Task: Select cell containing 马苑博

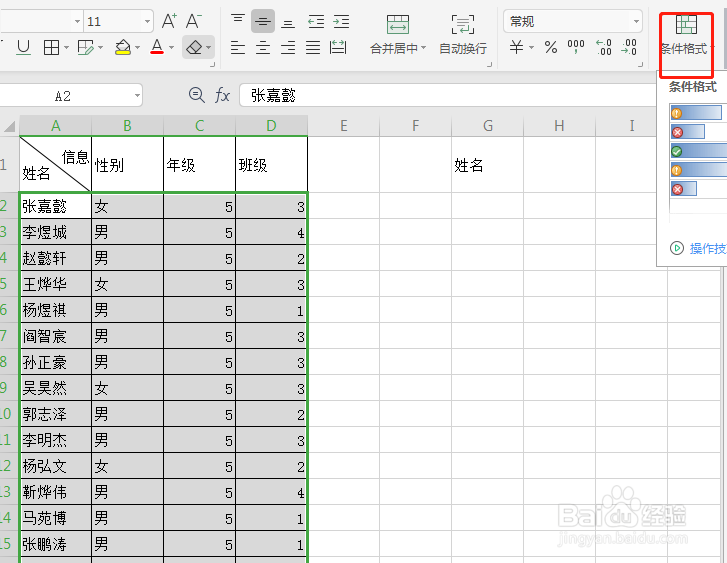Action: coord(56,518)
